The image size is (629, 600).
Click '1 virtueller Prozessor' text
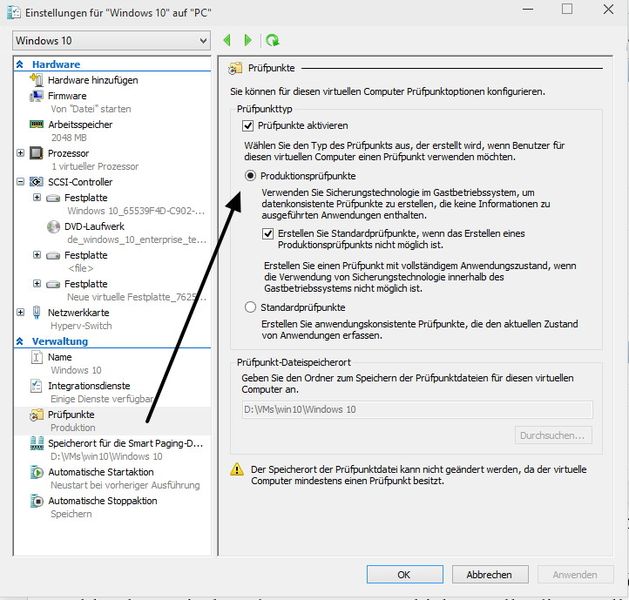pyautogui.click(x=95, y=166)
